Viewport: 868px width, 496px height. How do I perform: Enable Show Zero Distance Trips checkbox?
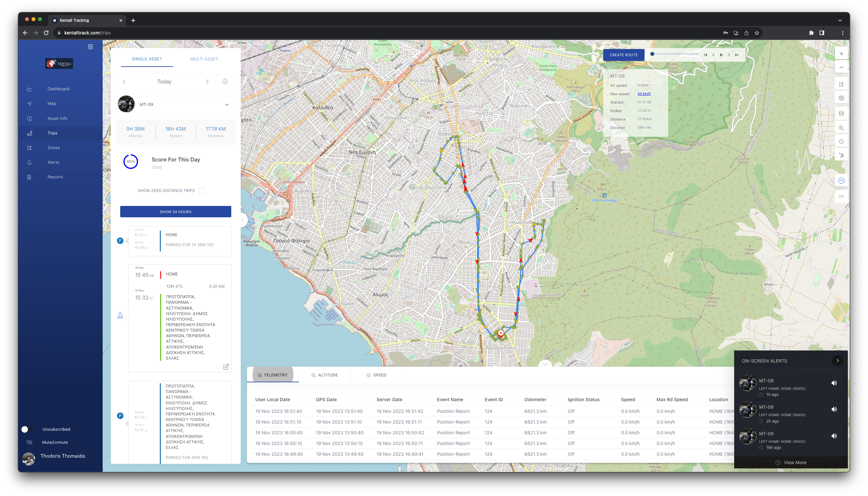[202, 191]
